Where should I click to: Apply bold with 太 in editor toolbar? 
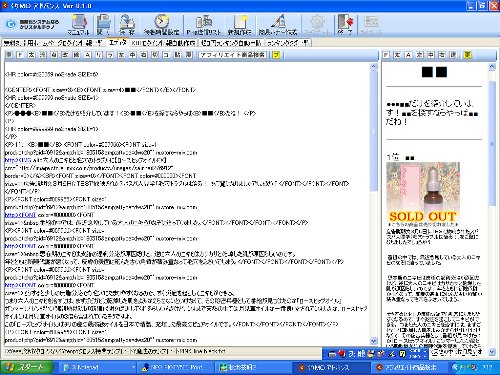click(31, 55)
